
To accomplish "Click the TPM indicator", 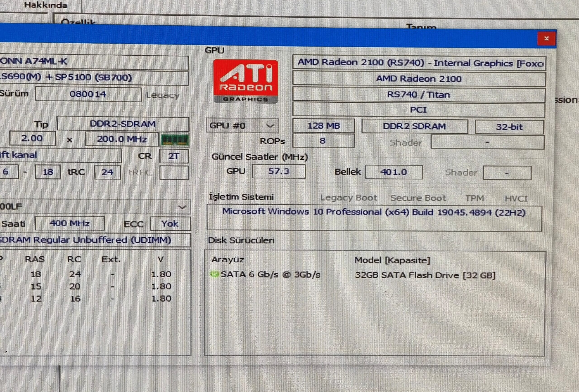I will point(475,198).
